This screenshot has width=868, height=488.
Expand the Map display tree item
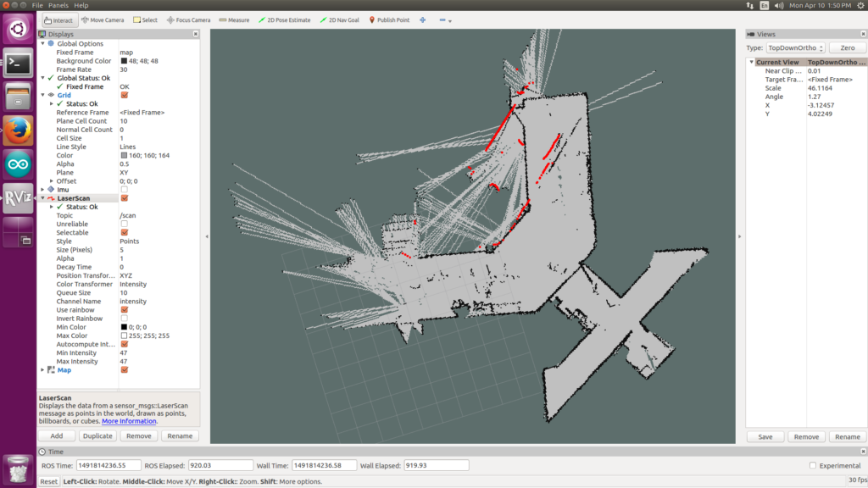(43, 370)
